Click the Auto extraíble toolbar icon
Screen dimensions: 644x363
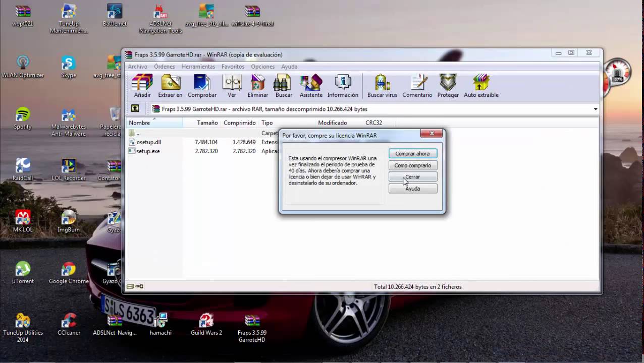(481, 86)
